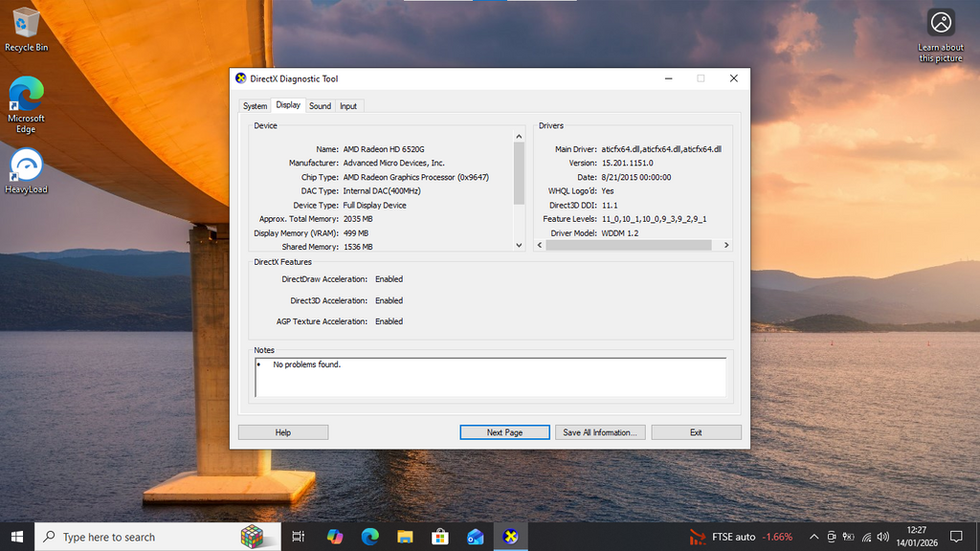Click Save All Information button
The height and width of the screenshot is (551, 980).
click(600, 432)
